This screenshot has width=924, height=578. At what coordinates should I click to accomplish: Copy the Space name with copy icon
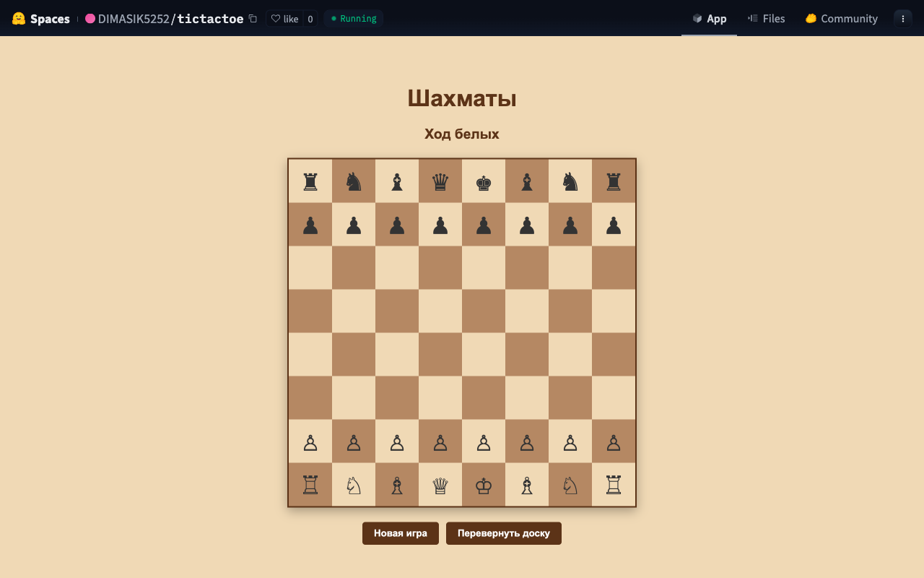(x=253, y=19)
